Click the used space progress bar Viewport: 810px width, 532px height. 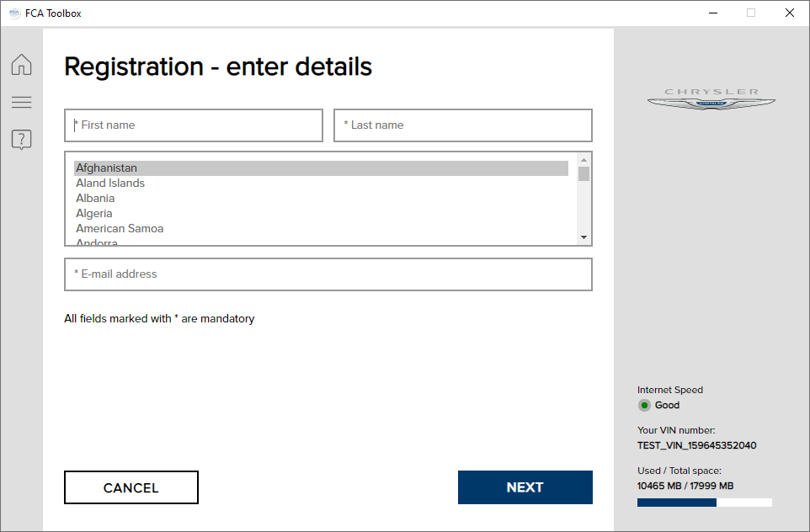click(x=705, y=503)
